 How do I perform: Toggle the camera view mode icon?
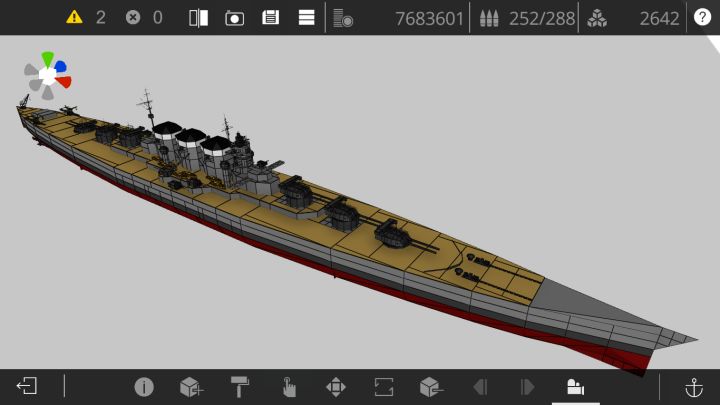click(x=575, y=387)
